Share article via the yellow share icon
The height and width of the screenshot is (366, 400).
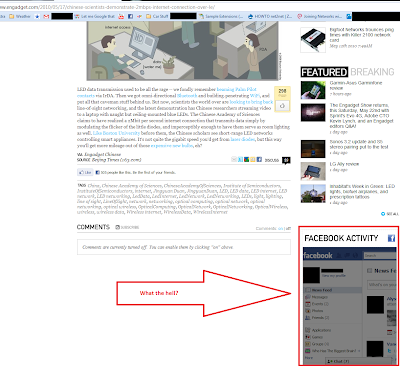(253, 160)
